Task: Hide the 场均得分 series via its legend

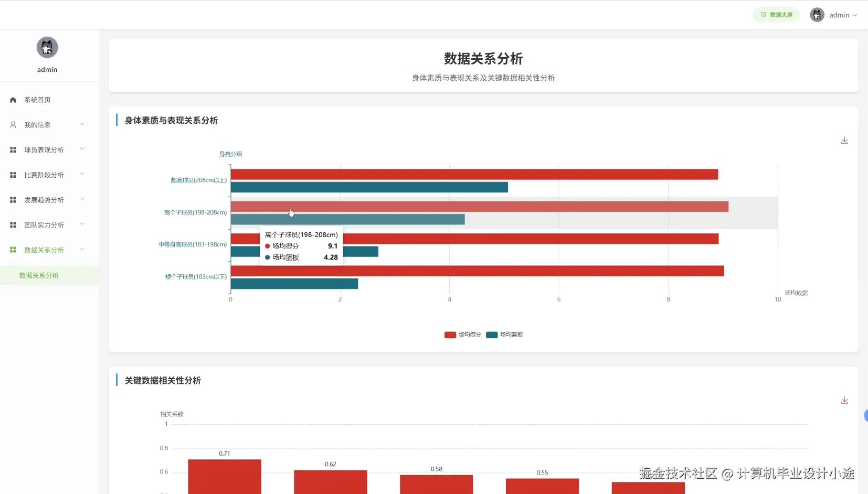Action: (x=462, y=335)
